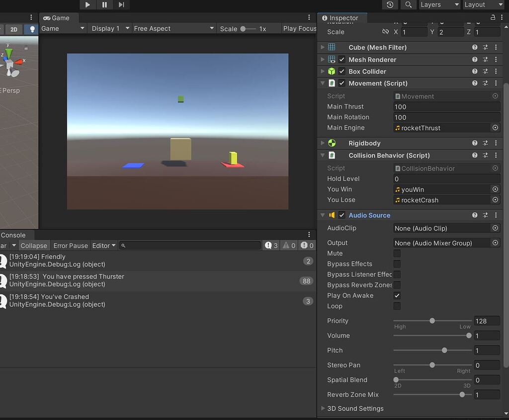Expand the 3D Sound Settings section
Viewport: 509px width, 420px height.
click(324, 408)
